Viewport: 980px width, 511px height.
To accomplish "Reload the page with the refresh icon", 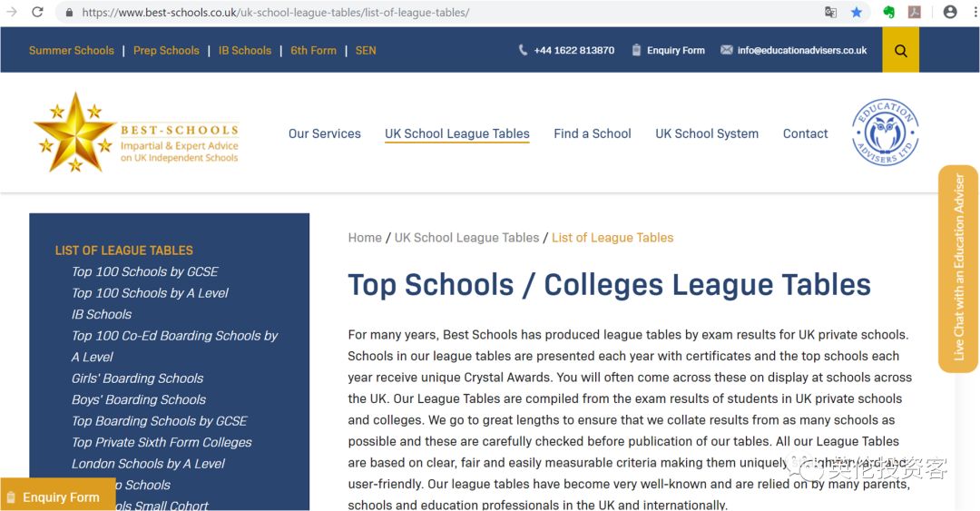I will pos(37,12).
